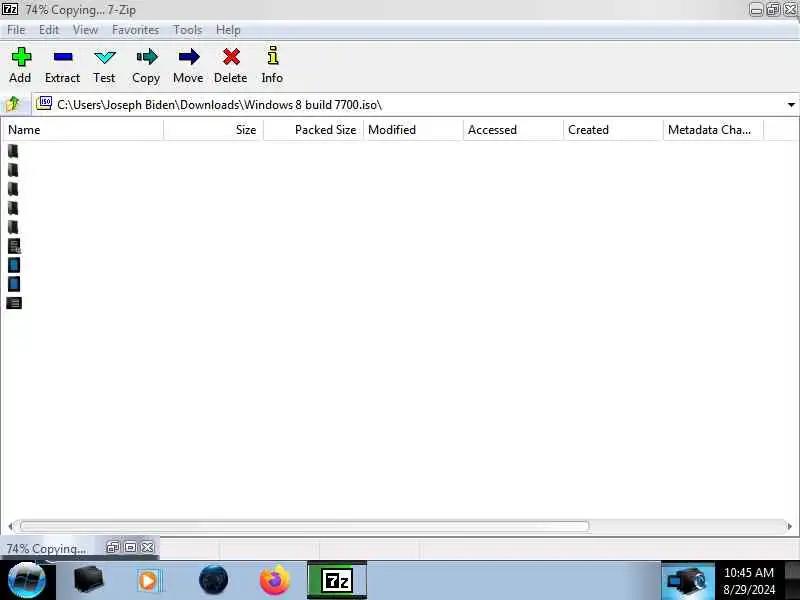
Task: Sort by Name column header
Action: coord(82,130)
